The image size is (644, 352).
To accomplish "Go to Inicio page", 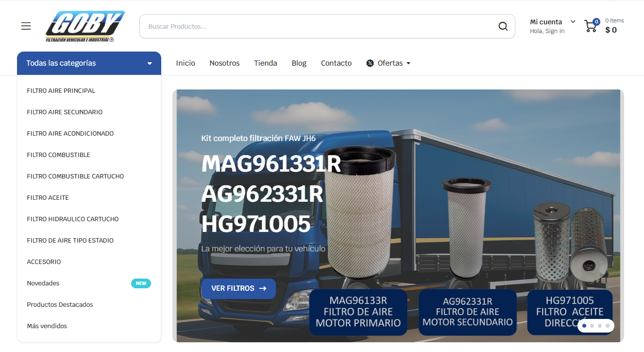I will 186,63.
